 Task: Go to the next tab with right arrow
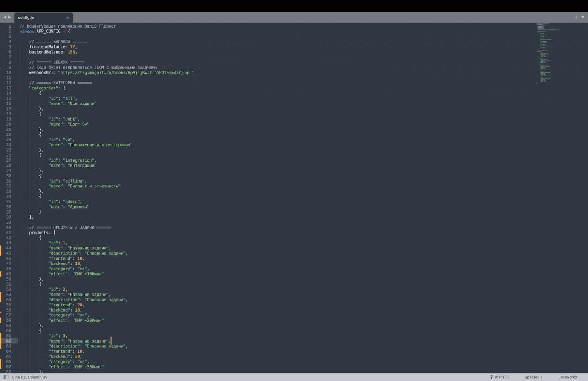tap(10, 17)
